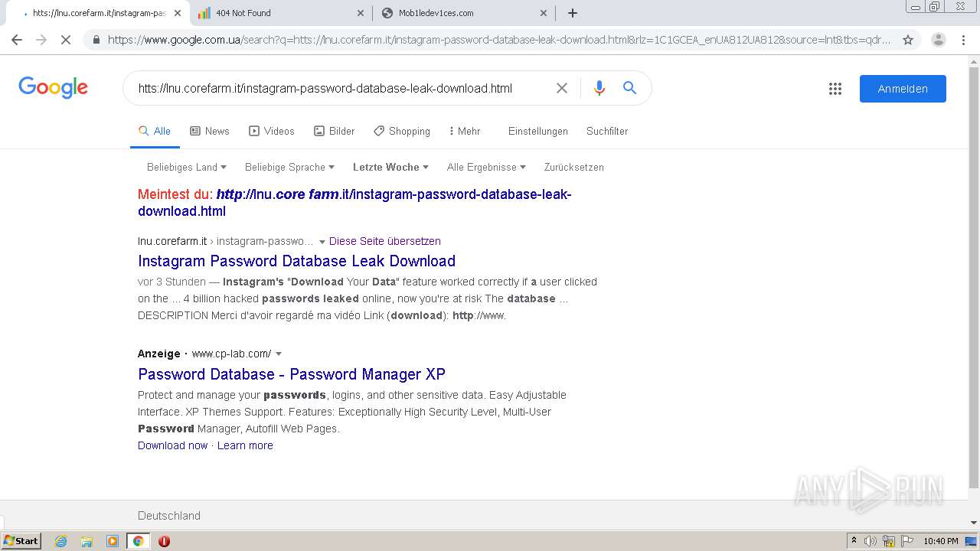Open the Chrome profile avatar menu
The image size is (980, 551).
(x=939, y=40)
